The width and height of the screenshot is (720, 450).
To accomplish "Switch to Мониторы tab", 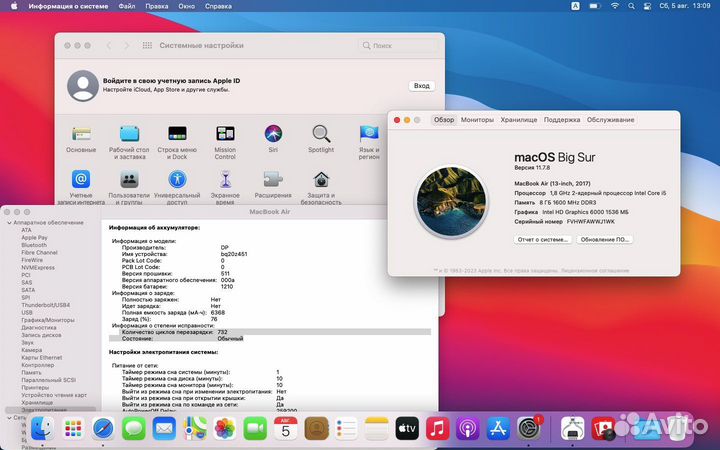I will (477, 120).
